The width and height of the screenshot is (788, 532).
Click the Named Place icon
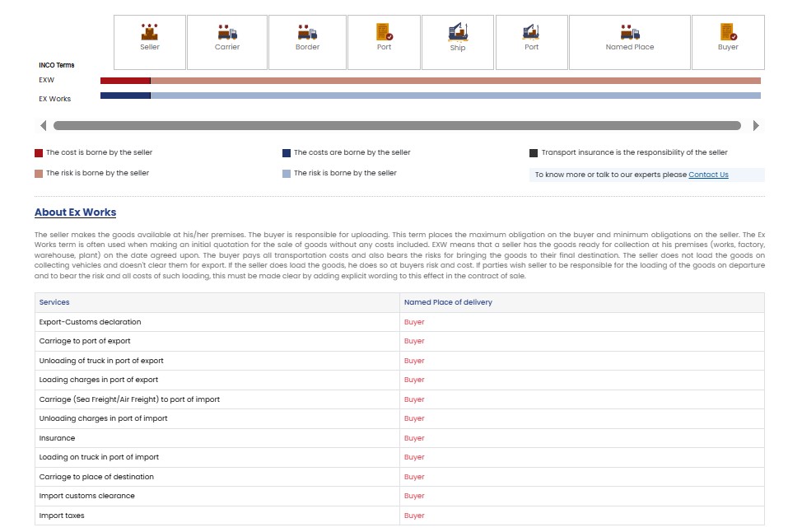[x=630, y=33]
